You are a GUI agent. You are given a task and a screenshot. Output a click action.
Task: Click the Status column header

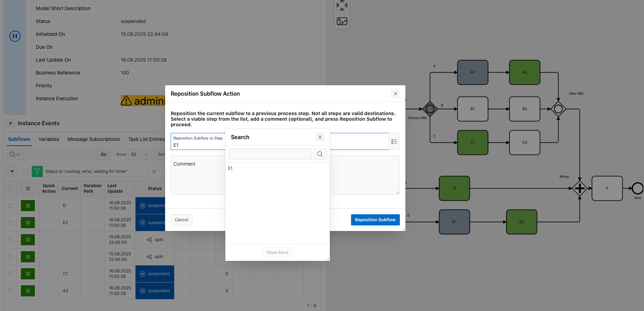click(155, 189)
